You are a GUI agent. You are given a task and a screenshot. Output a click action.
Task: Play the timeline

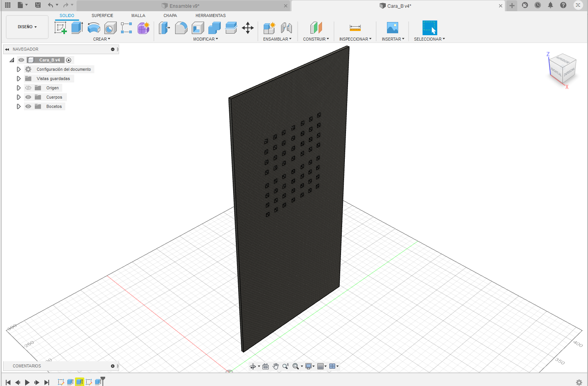27,382
